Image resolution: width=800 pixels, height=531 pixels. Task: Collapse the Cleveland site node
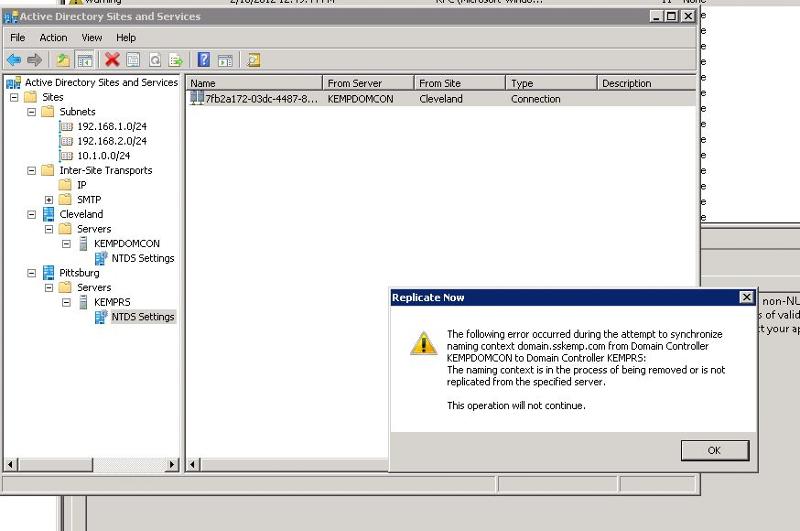32,214
